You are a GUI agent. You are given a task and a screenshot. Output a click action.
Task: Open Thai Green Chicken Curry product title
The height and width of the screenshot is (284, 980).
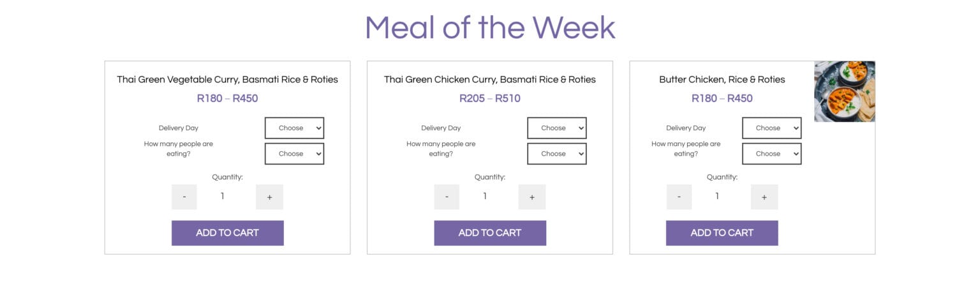(x=490, y=80)
